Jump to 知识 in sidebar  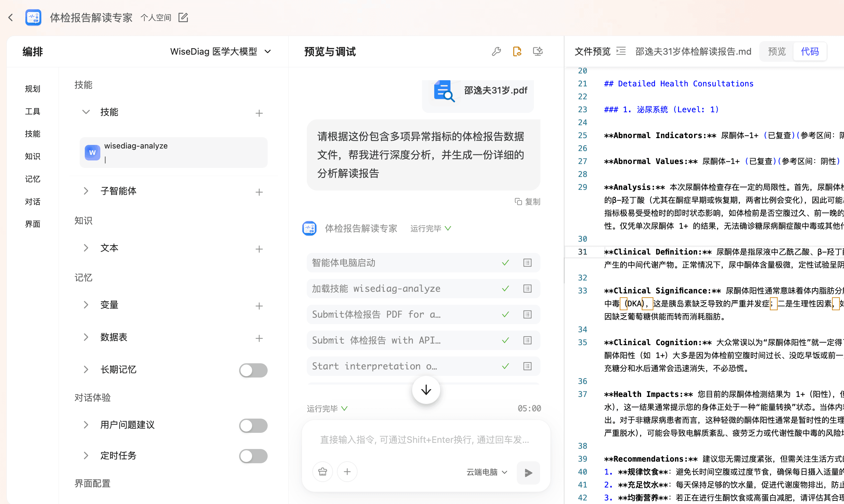pyautogui.click(x=33, y=156)
